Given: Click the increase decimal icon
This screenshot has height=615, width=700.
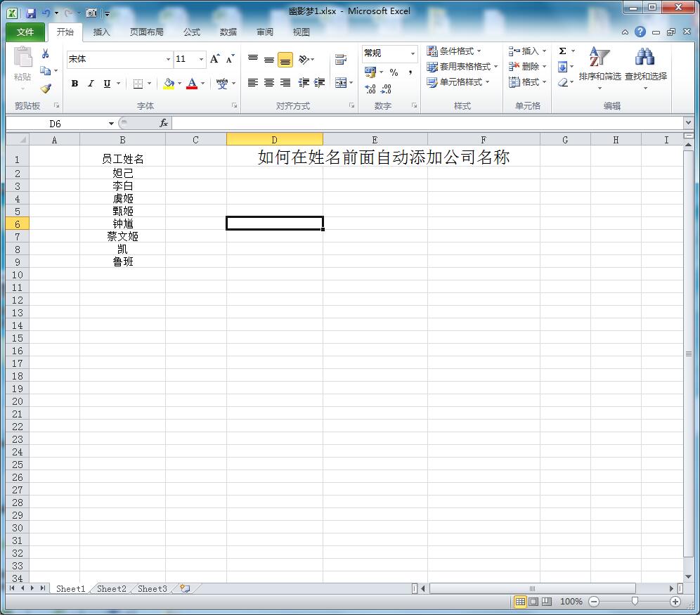Looking at the screenshot, I should (x=370, y=89).
